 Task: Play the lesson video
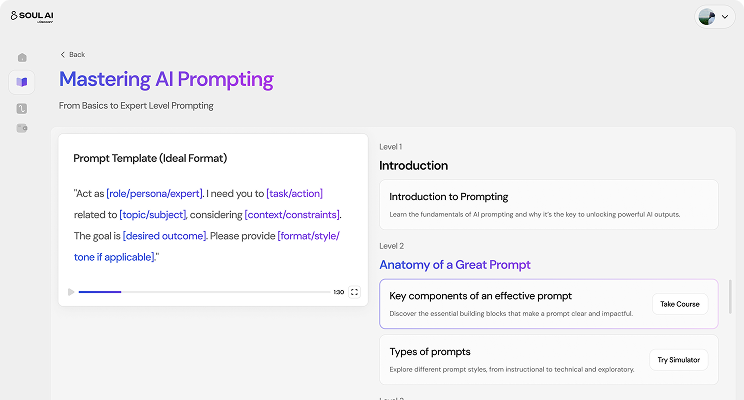point(71,292)
